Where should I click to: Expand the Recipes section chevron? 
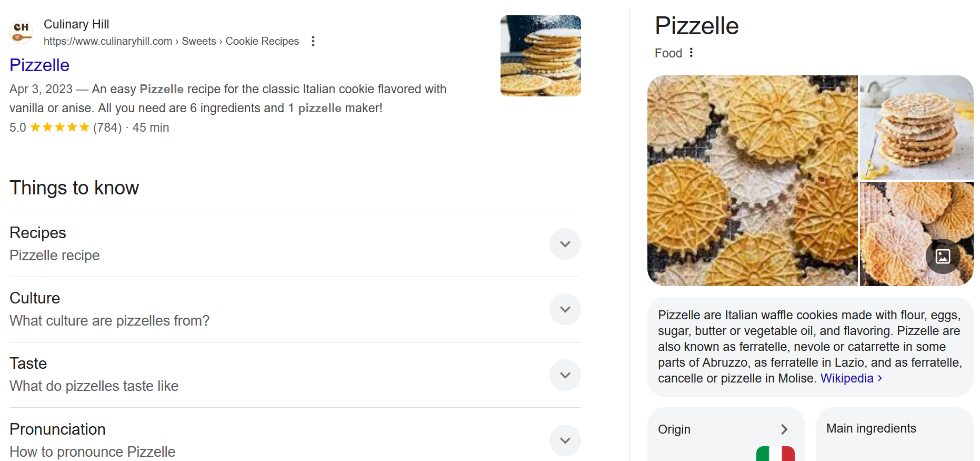pos(565,244)
